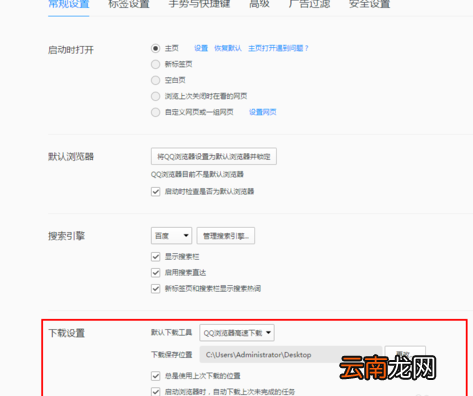Select the 主页 startup radio option

coord(155,48)
